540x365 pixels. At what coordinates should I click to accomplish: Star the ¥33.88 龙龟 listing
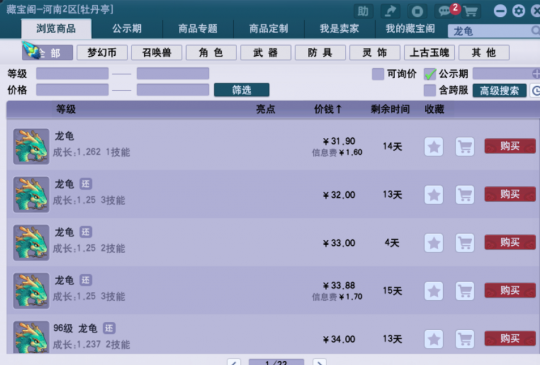tap(434, 291)
